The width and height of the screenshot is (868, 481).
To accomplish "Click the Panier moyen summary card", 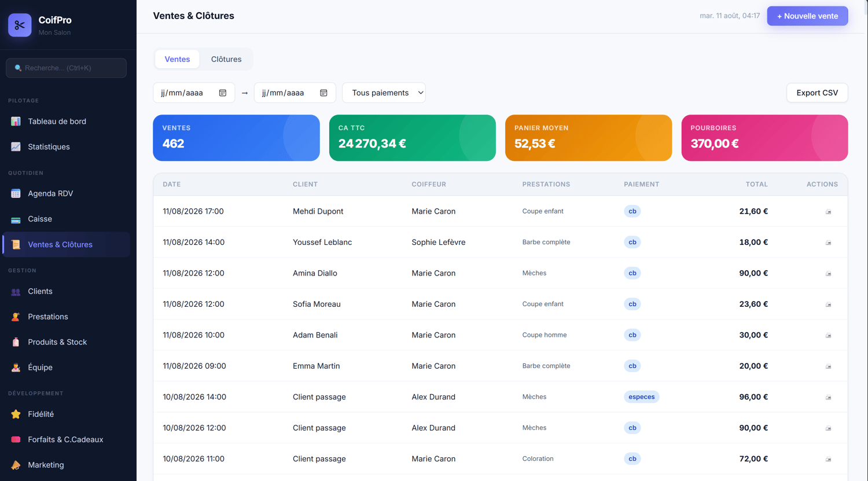I will point(589,138).
